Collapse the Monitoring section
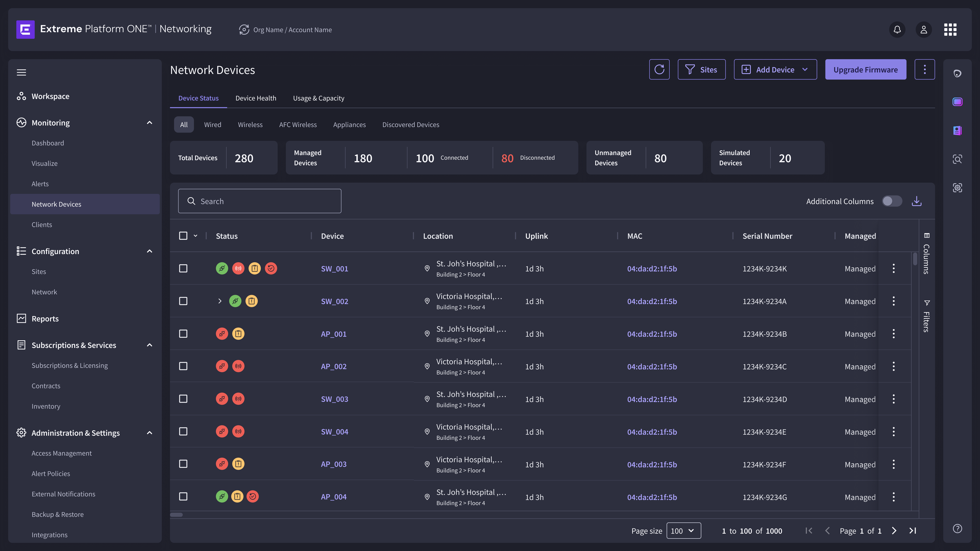This screenshot has height=551, width=980. (x=150, y=122)
